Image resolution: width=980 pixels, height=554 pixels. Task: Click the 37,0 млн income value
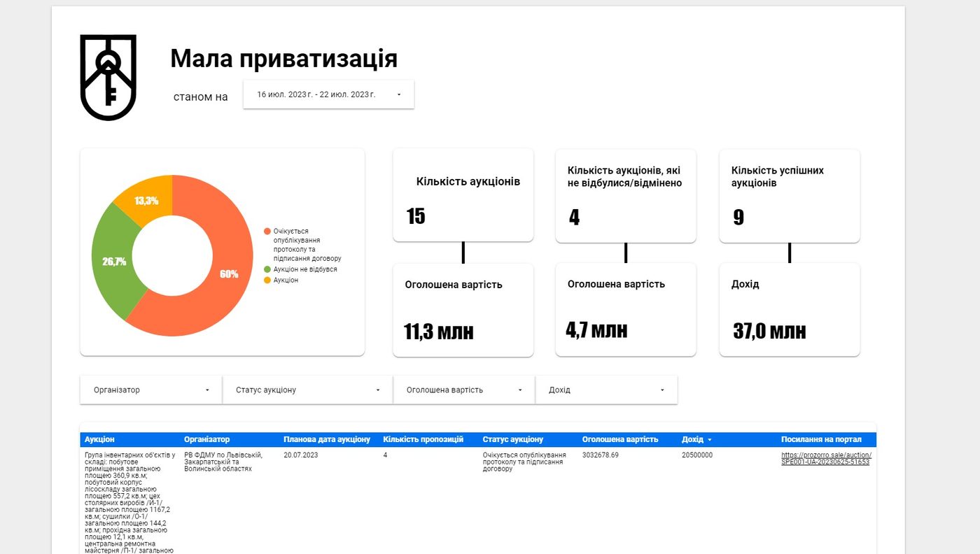click(x=769, y=330)
